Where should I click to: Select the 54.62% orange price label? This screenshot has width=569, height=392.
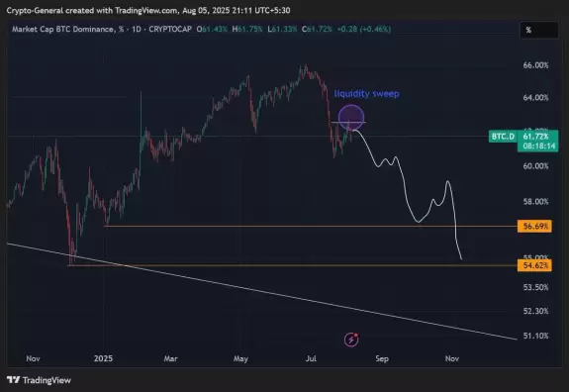(534, 265)
